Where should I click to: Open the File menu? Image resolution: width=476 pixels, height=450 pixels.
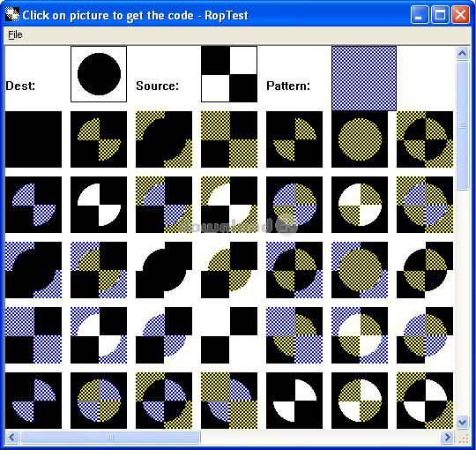pyautogui.click(x=15, y=34)
